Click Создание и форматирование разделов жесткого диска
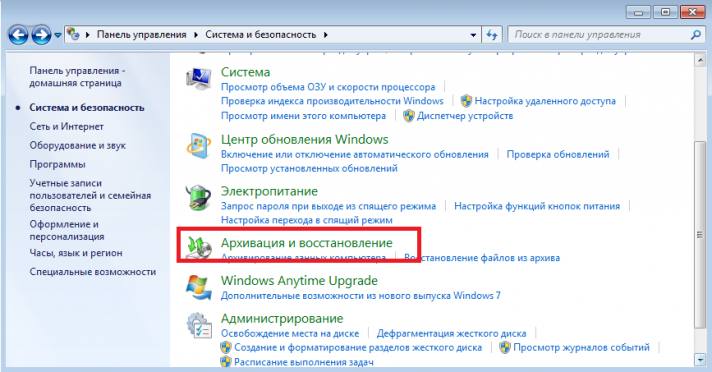The image size is (712, 372). 358,347
